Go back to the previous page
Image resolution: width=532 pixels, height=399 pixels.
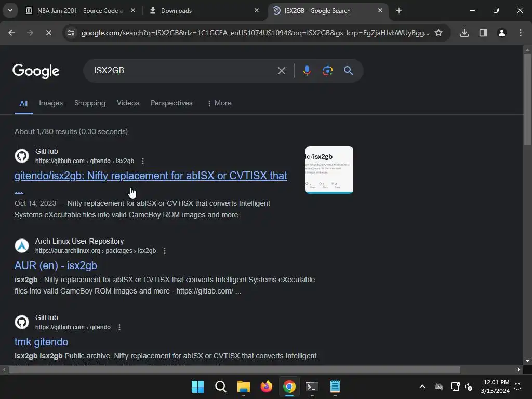11,33
